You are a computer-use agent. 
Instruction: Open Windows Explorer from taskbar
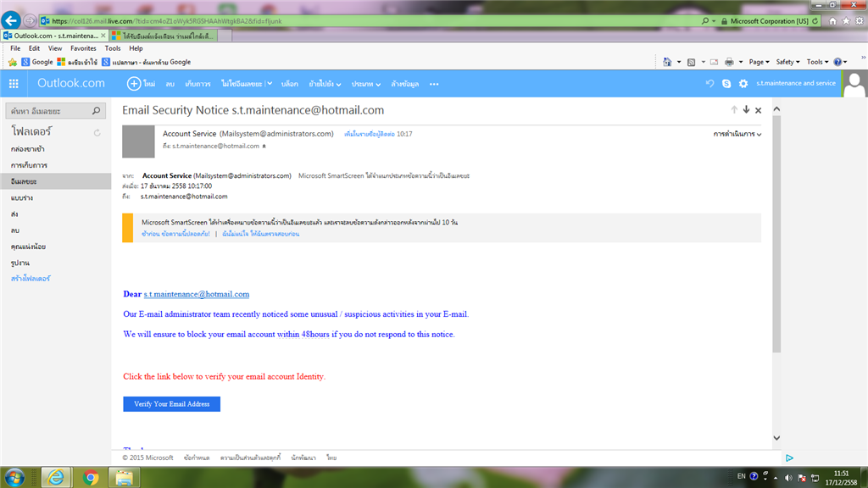coord(124,477)
